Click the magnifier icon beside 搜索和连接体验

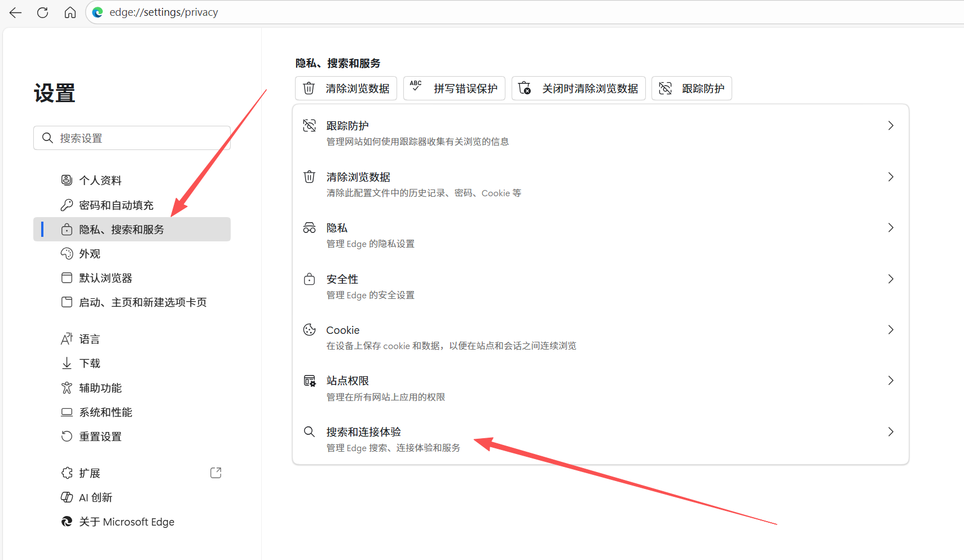click(309, 432)
